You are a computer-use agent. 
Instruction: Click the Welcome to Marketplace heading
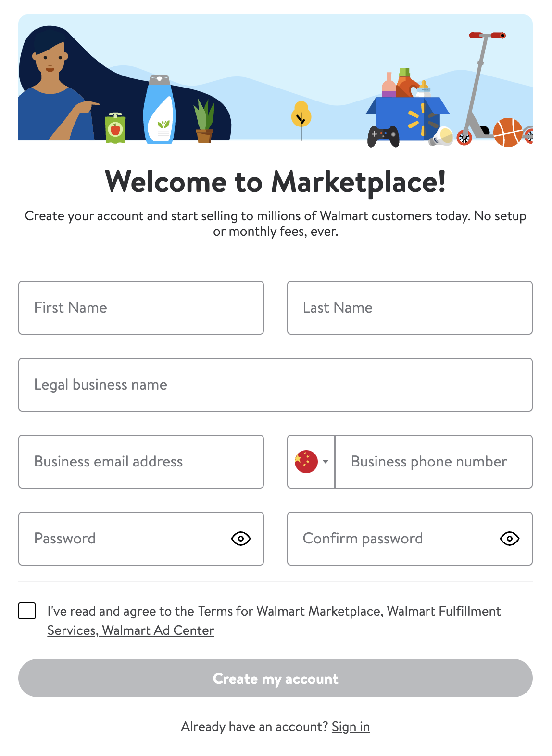click(276, 182)
